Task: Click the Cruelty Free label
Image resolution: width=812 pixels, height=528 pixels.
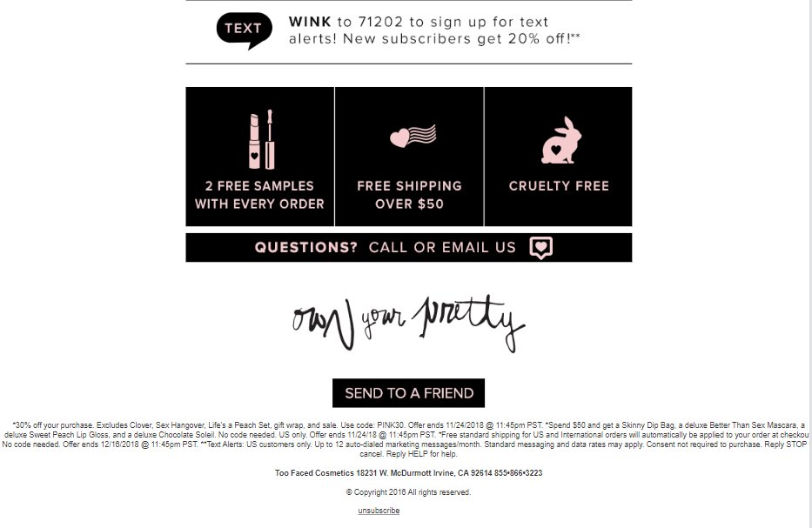Action: click(559, 186)
